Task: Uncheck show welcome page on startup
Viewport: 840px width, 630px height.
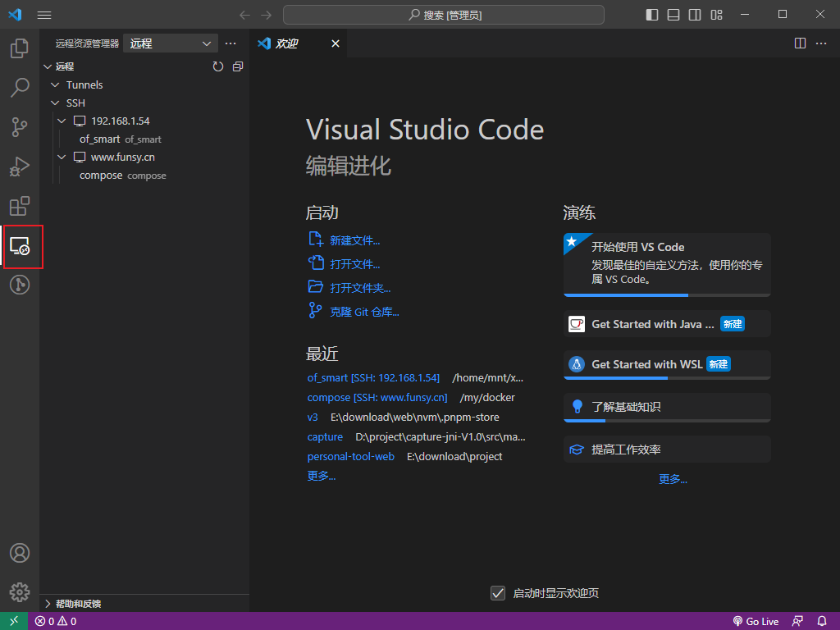Action: (x=498, y=593)
